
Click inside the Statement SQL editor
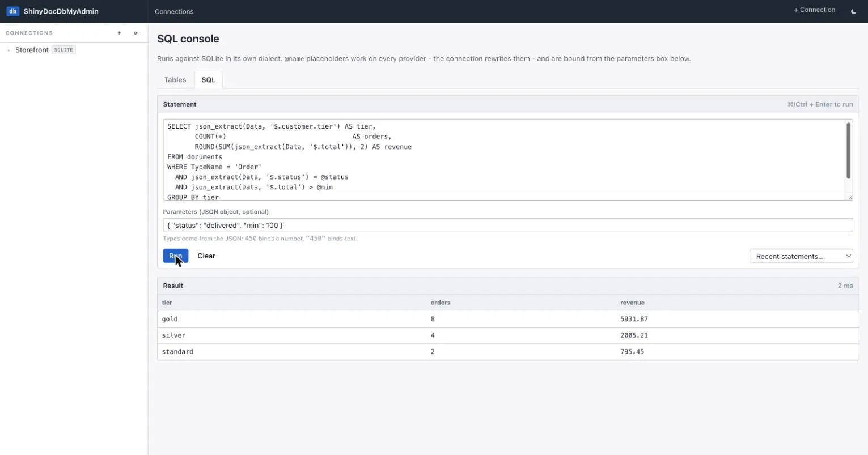coord(503,160)
